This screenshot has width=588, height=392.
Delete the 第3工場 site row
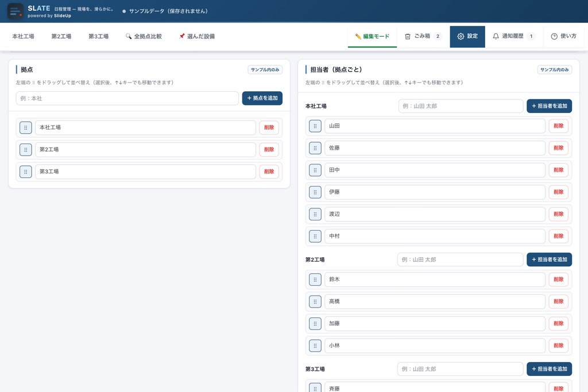269,172
